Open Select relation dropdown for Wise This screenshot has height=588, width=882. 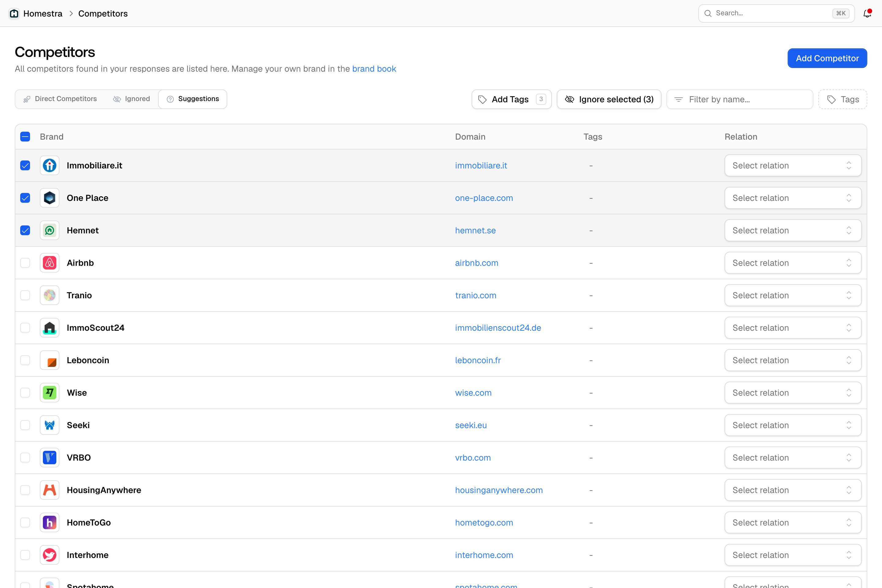point(793,393)
